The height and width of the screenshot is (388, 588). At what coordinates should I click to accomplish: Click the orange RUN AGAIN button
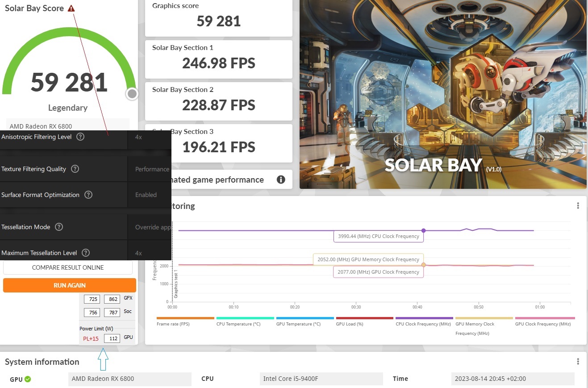click(70, 285)
